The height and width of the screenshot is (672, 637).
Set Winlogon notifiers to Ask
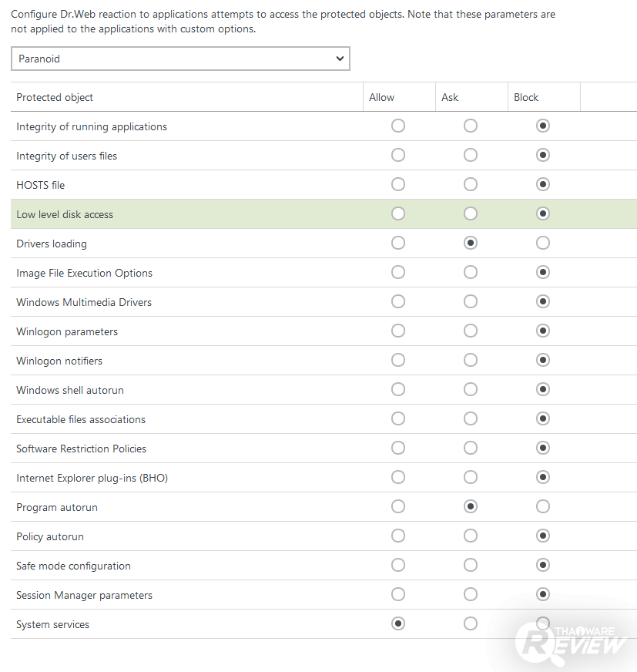pos(471,360)
